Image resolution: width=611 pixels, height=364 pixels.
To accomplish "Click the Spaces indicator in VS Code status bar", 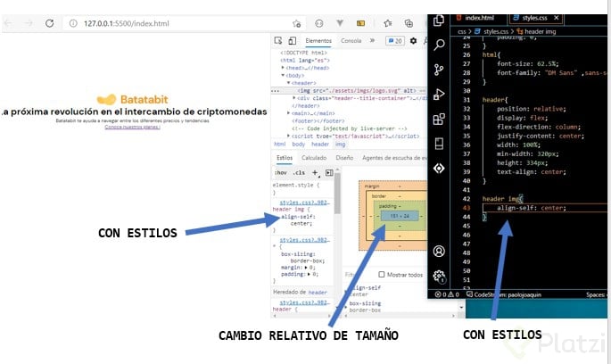I will click(x=596, y=294).
